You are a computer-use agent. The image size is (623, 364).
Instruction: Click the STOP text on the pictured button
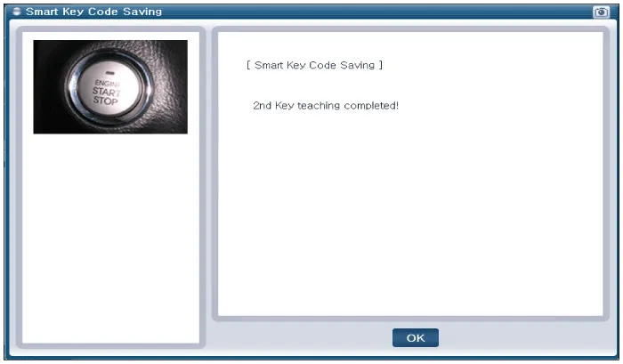pyautogui.click(x=105, y=101)
